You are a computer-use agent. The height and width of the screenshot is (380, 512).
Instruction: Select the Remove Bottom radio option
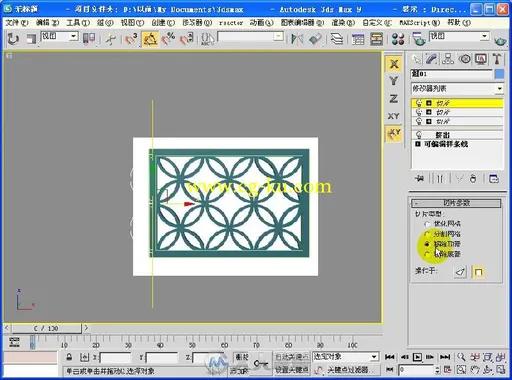427,254
